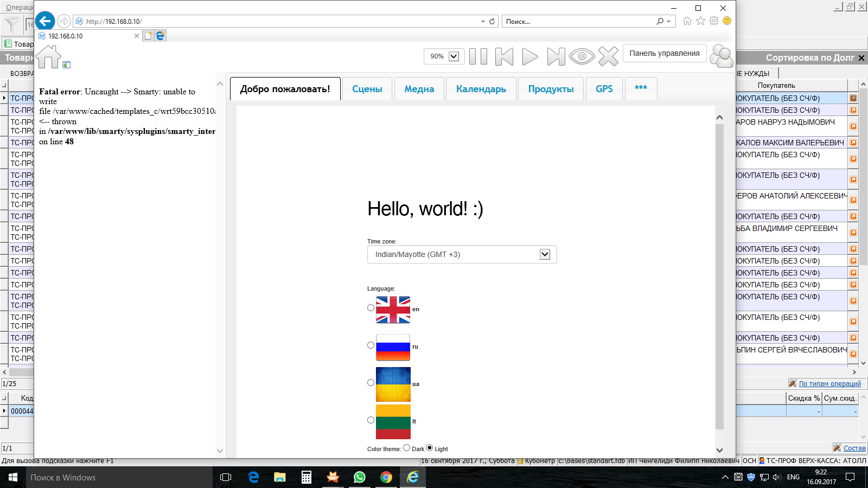This screenshot has width=868, height=488.
Task: Select Russian language radio button
Action: [x=371, y=345]
